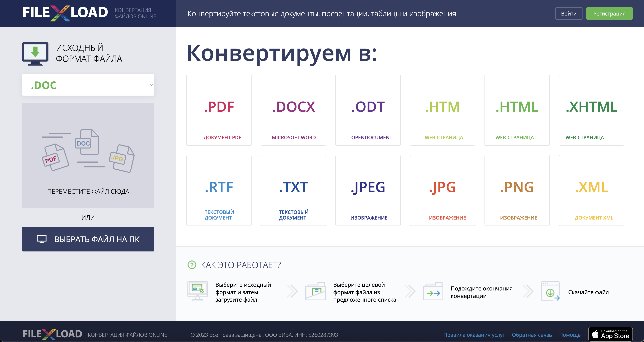
Task: Open the Обратная связь footer link
Action: coord(531,335)
